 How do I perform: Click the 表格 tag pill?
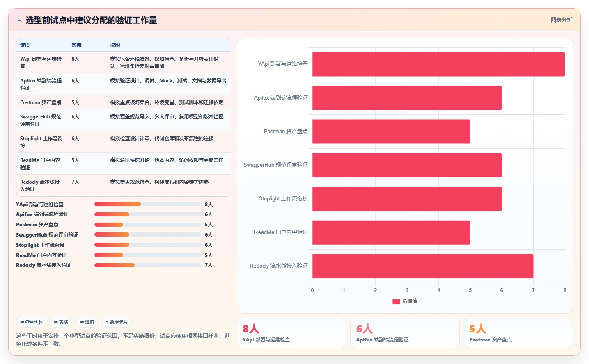(x=61, y=322)
